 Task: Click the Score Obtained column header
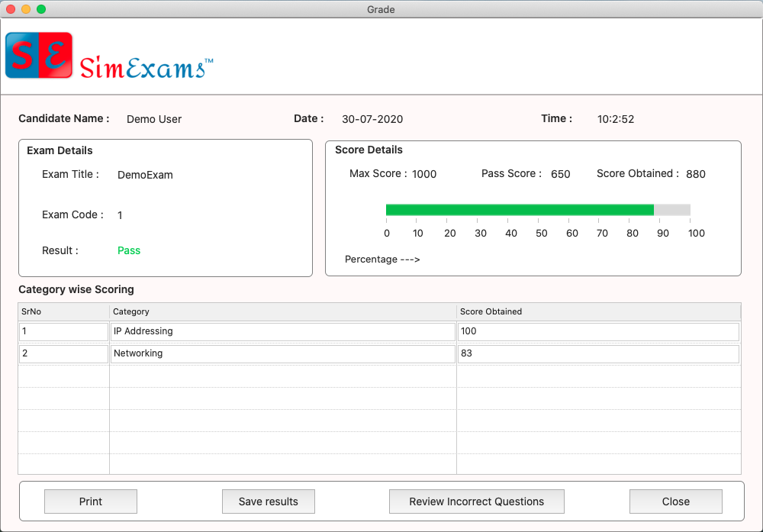pos(598,311)
